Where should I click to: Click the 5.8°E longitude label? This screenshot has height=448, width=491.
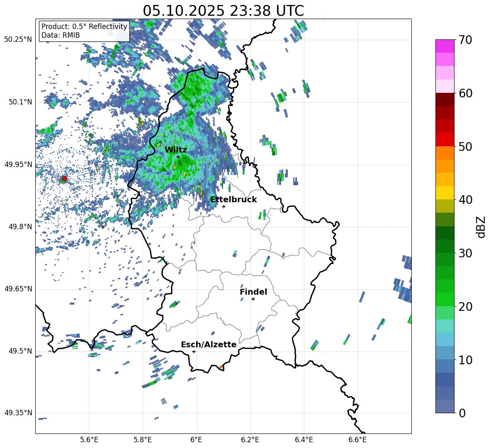click(143, 440)
